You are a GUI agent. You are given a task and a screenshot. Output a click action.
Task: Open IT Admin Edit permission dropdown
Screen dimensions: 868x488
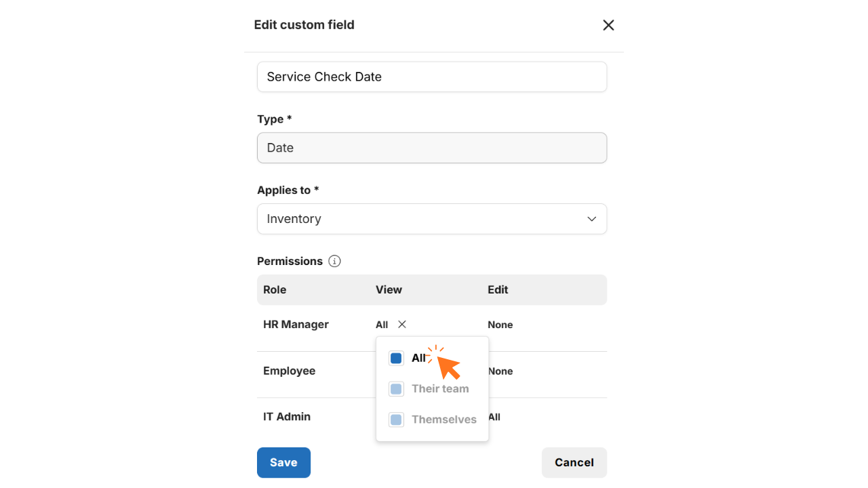494,417
